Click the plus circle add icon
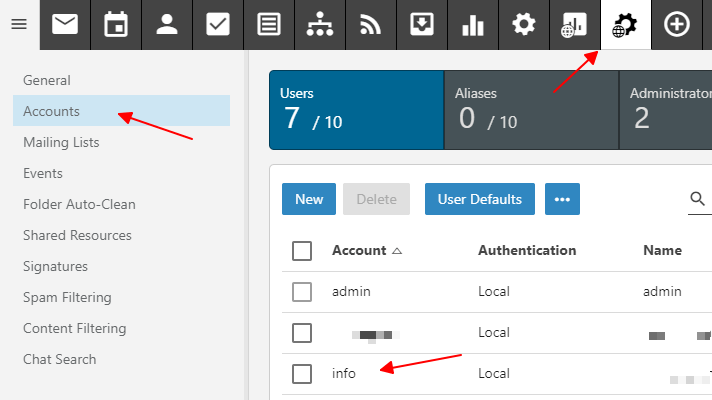This screenshot has height=400, width=712. click(x=677, y=25)
